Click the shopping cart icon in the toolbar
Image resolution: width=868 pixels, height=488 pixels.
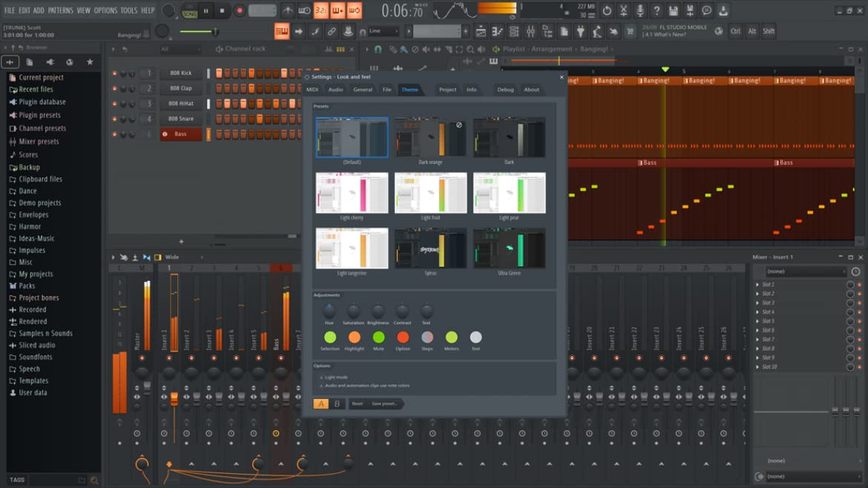(631, 31)
